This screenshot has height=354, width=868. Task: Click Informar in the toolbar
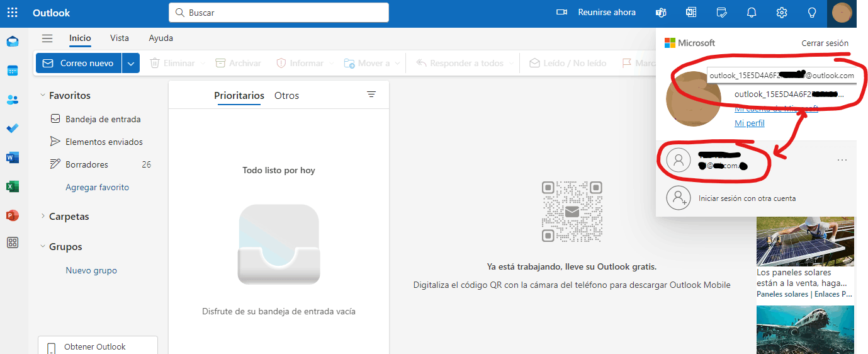(x=299, y=63)
